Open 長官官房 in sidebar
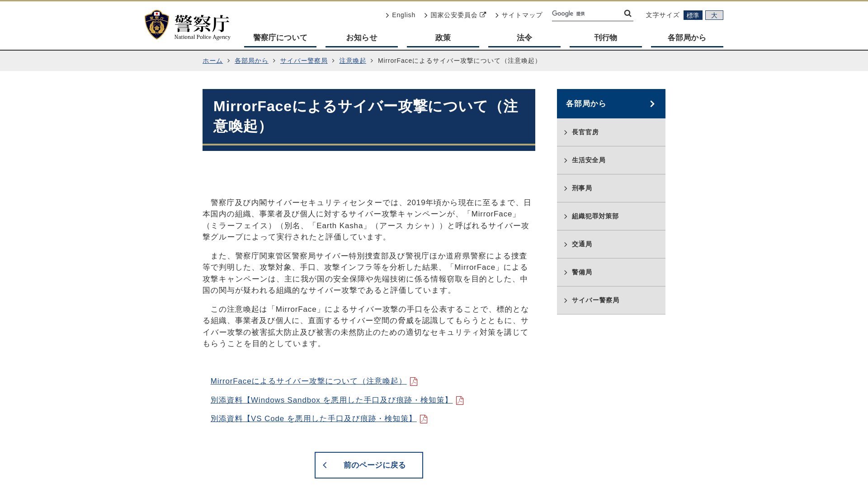Screen dimensions: 868x488 tap(611, 132)
